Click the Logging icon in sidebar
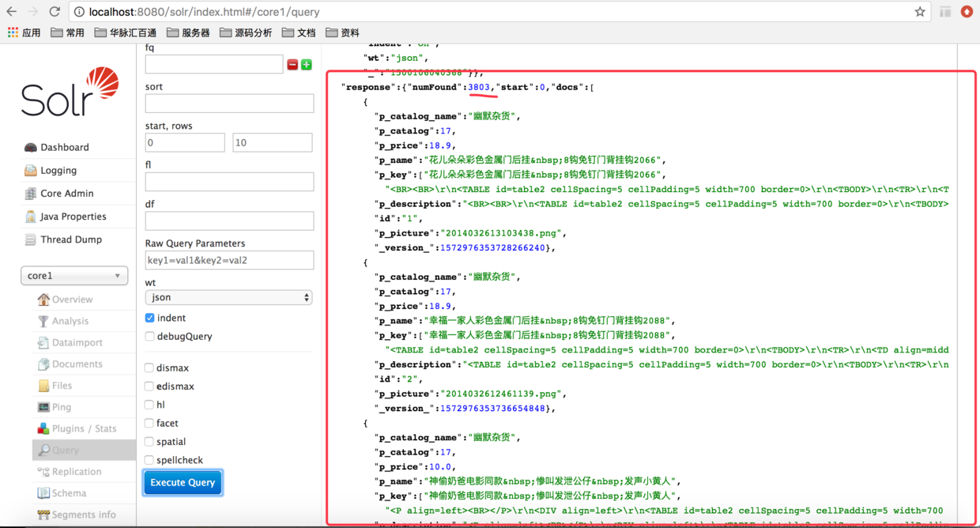Viewport: 980px width, 528px height. point(31,170)
